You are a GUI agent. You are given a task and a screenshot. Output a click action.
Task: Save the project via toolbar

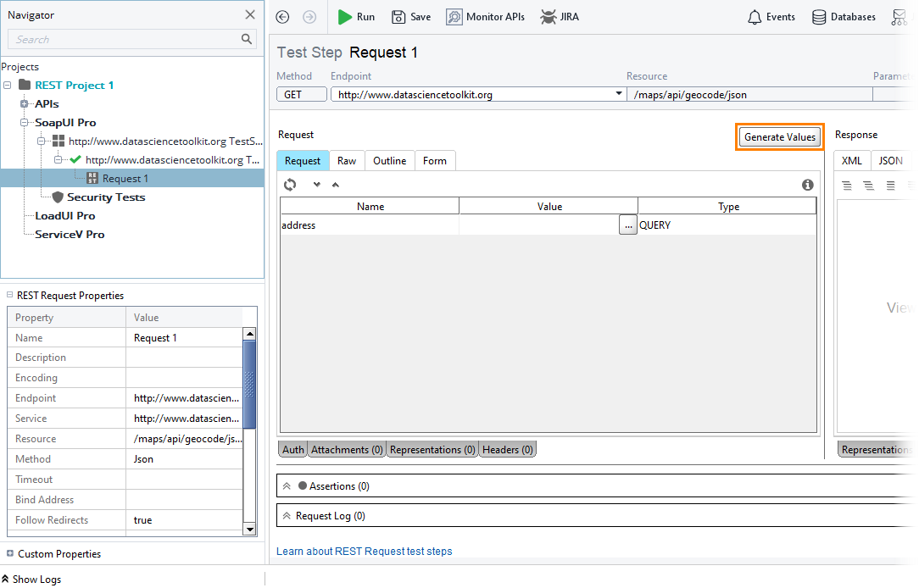click(411, 17)
